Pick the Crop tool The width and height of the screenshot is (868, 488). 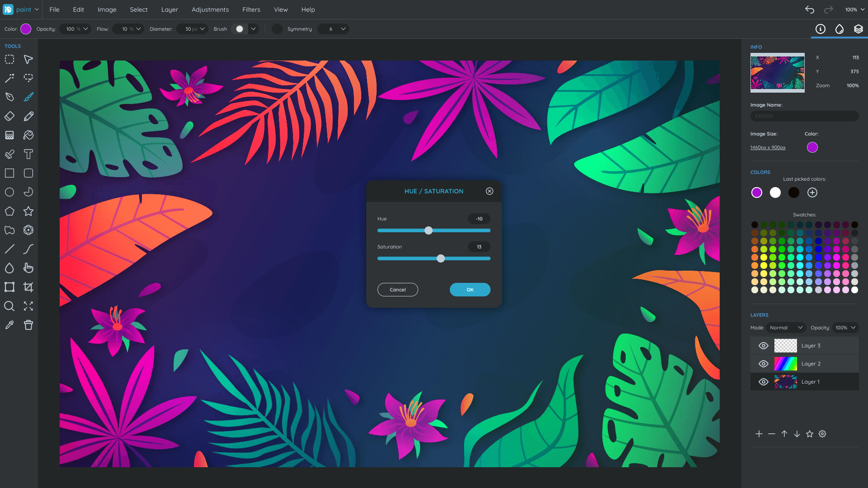click(x=28, y=287)
